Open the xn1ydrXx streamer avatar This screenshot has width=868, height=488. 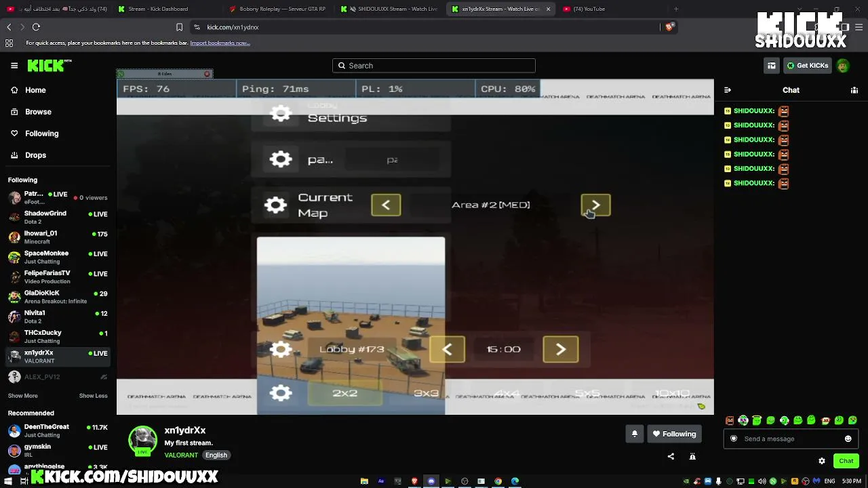point(142,441)
